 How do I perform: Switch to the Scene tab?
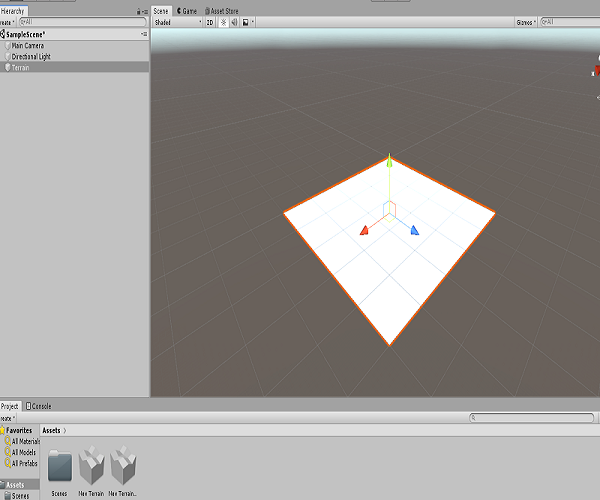click(161, 11)
